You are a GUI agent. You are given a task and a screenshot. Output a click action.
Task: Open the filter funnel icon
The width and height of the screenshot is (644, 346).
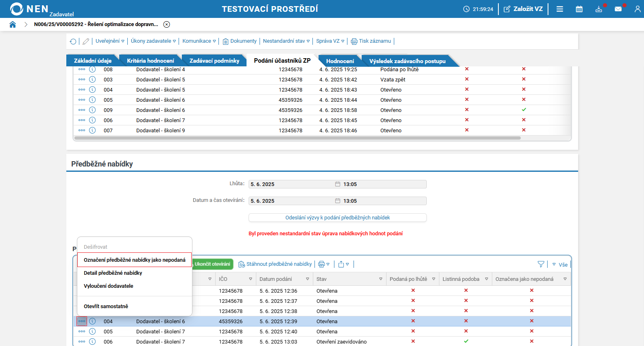541,264
